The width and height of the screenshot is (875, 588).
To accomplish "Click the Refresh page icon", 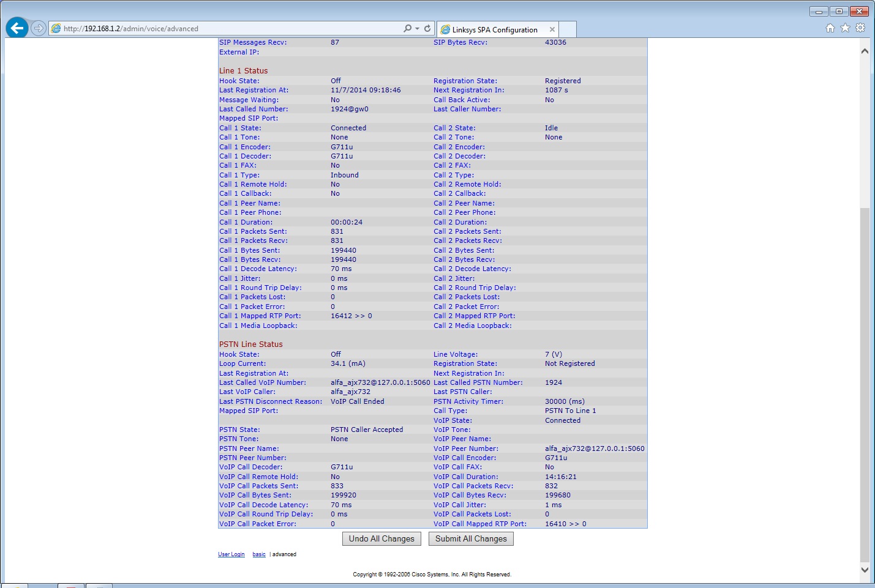I will click(427, 28).
